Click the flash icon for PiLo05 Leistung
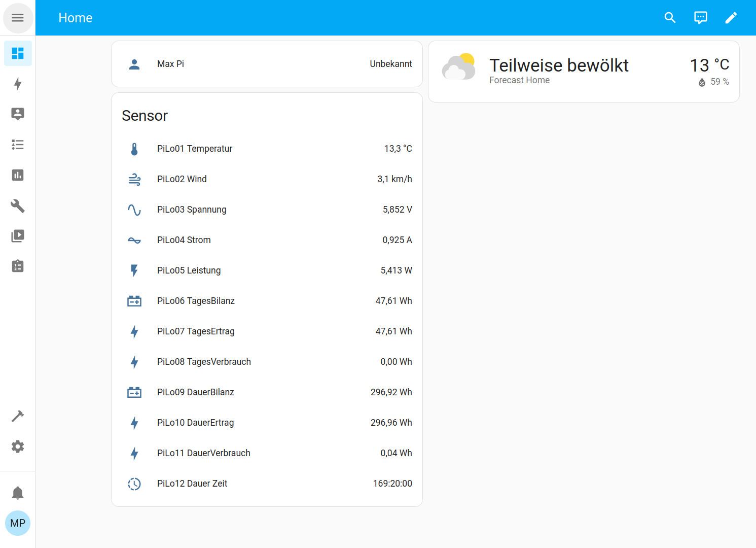Viewport: 756px width, 548px height. click(134, 270)
